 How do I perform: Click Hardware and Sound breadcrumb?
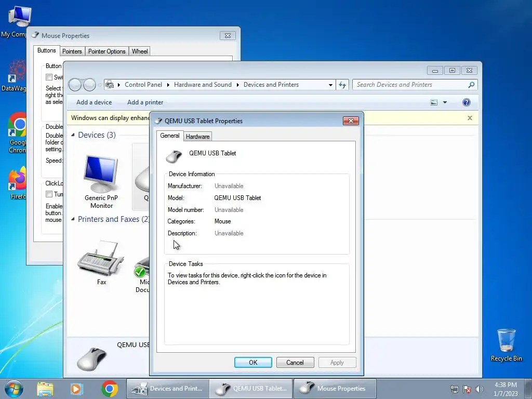pyautogui.click(x=203, y=85)
